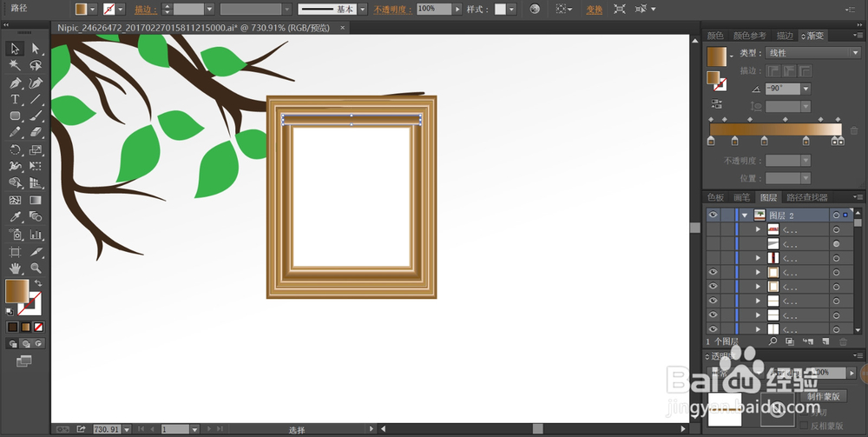The width and height of the screenshot is (868, 437).
Task: Open the gradient 类型 线性 dropdown
Action: click(x=812, y=53)
